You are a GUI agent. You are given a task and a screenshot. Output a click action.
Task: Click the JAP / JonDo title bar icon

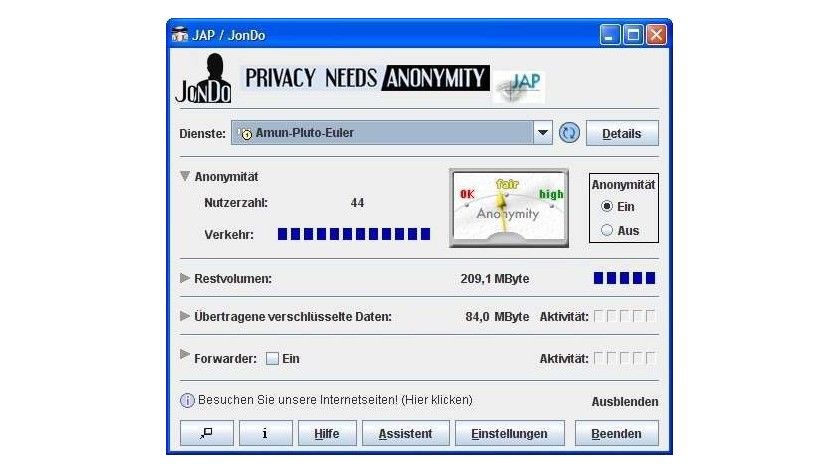[179, 35]
